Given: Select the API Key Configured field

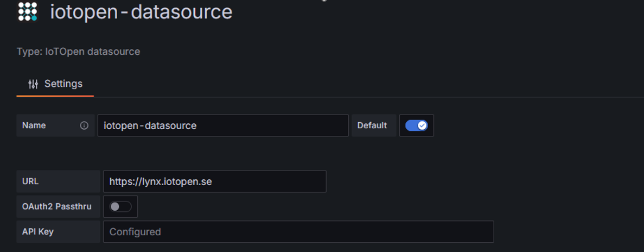Looking at the screenshot, I should 298,232.
